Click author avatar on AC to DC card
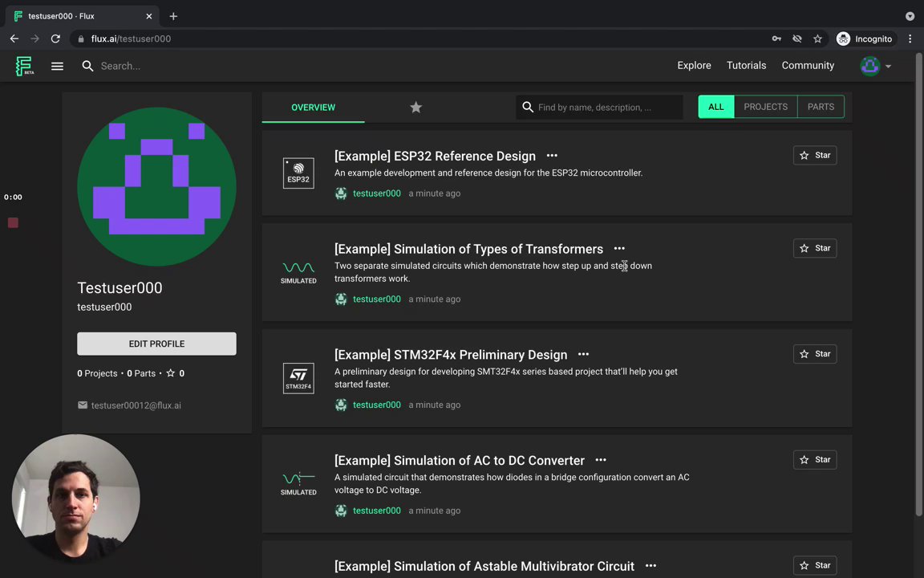The image size is (924, 578). [341, 511]
